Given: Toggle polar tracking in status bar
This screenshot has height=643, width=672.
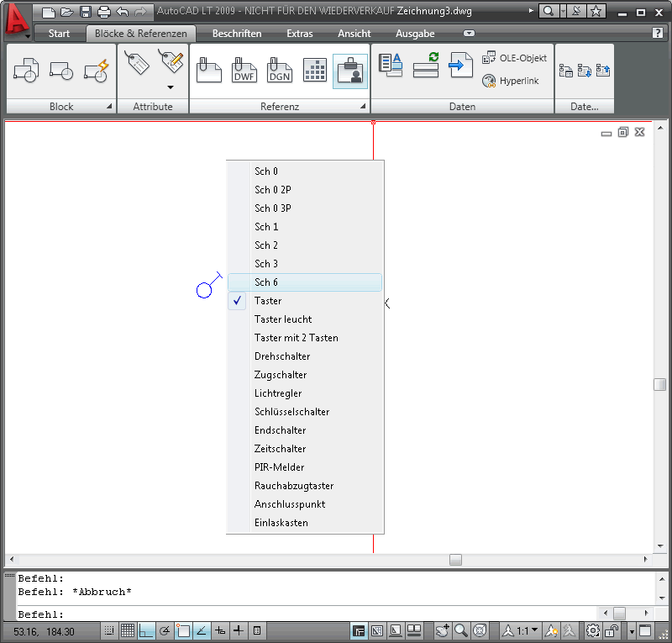Looking at the screenshot, I should tap(165, 630).
